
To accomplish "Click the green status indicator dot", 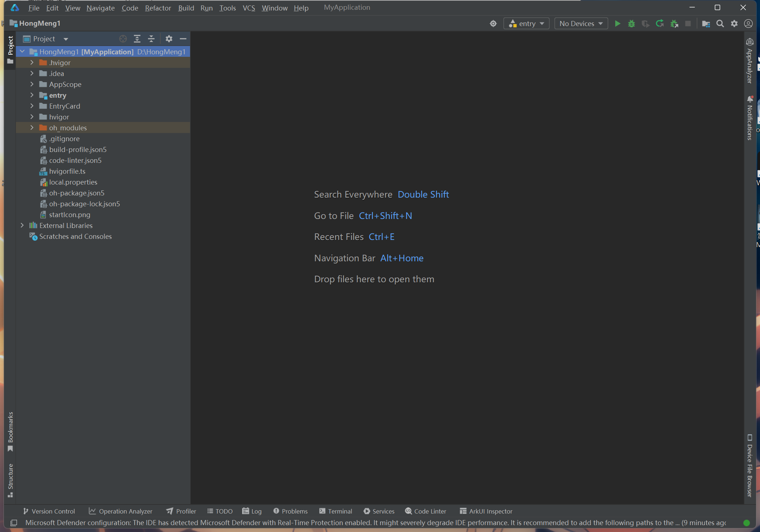I will pyautogui.click(x=746, y=523).
